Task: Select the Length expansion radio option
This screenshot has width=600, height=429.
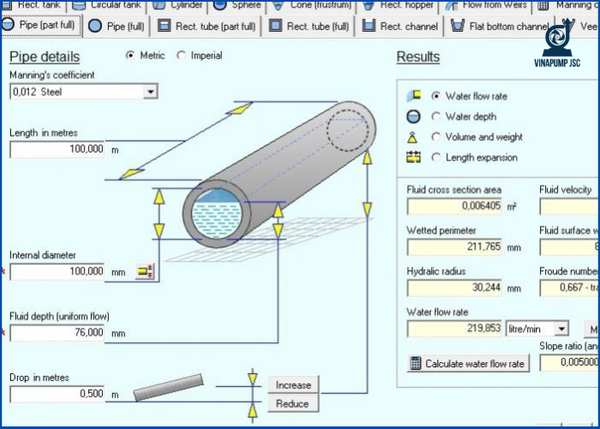Action: tap(436, 157)
